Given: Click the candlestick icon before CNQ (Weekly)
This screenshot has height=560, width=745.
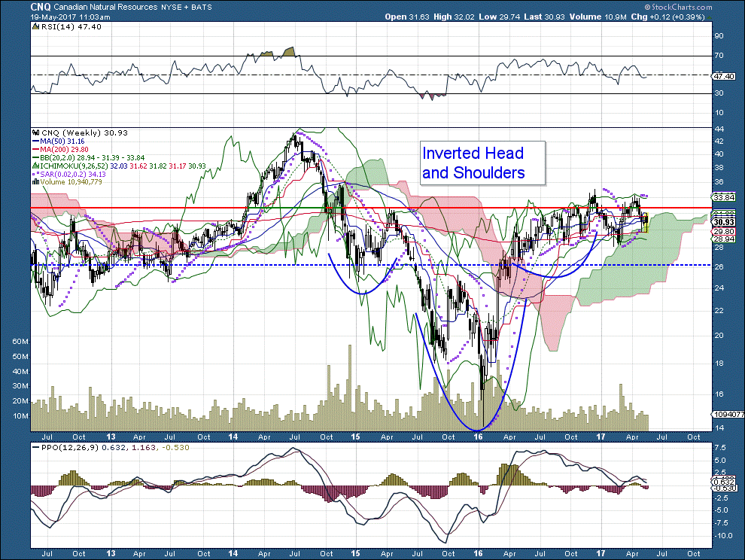Looking at the screenshot, I should point(36,133).
